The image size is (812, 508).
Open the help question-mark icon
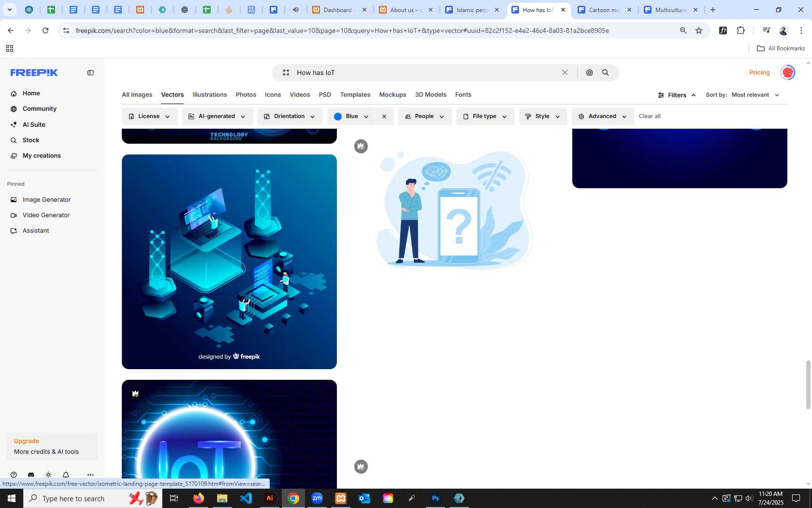tap(14, 475)
